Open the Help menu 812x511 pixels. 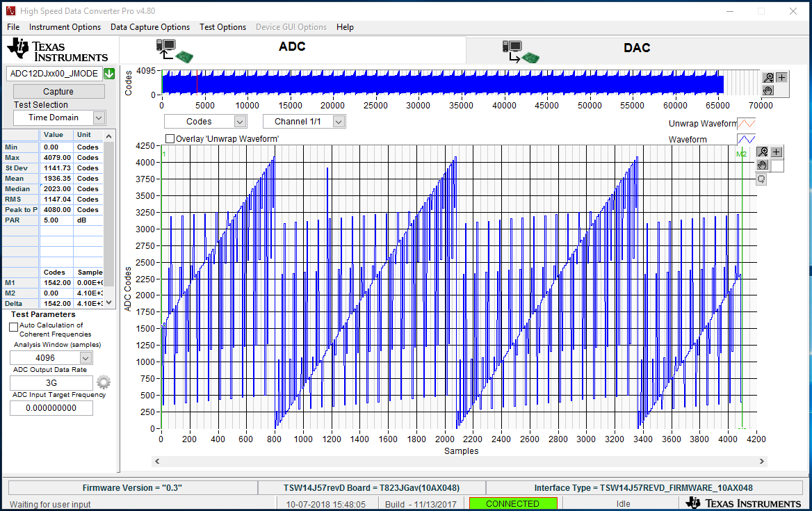click(345, 27)
